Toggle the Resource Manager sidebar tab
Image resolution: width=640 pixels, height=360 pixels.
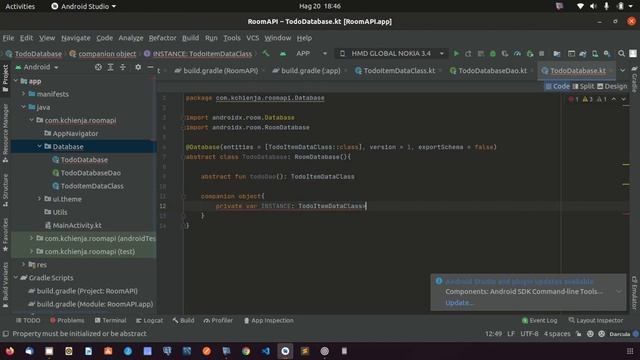[5, 133]
